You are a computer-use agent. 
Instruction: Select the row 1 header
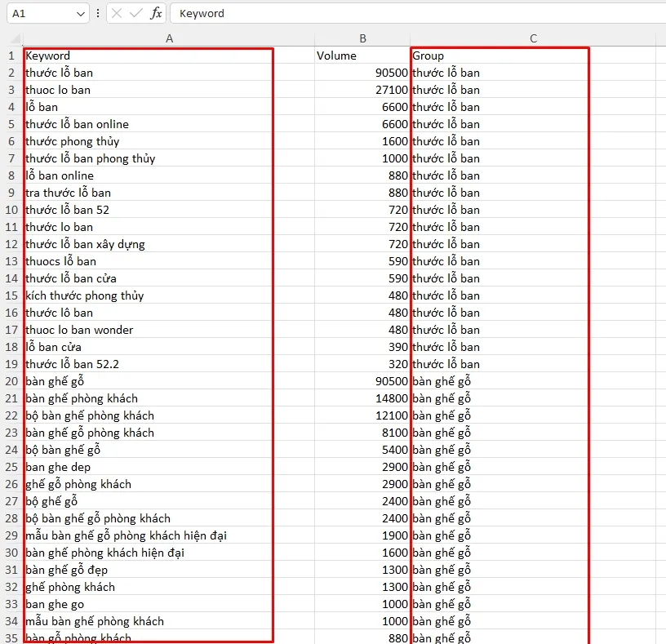point(11,56)
